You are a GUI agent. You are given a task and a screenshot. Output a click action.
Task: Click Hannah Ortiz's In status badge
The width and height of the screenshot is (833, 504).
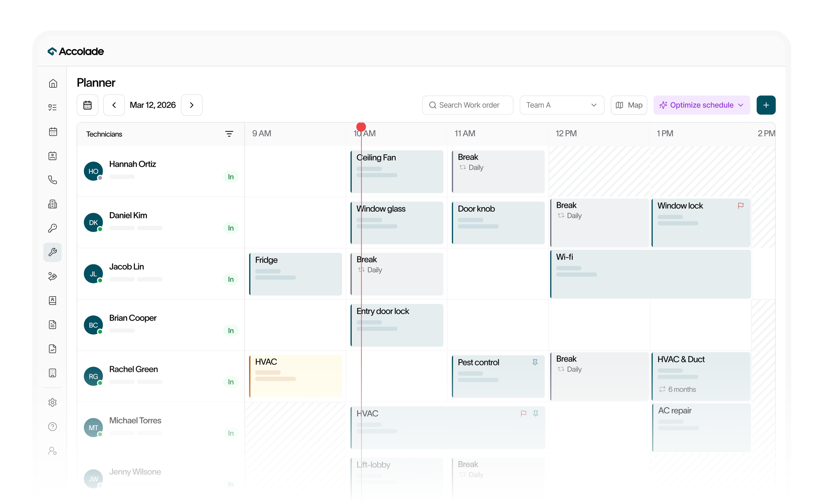[231, 177]
